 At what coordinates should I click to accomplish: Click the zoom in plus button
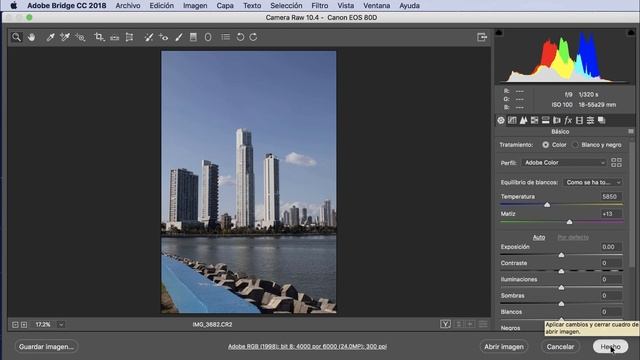click(24, 325)
